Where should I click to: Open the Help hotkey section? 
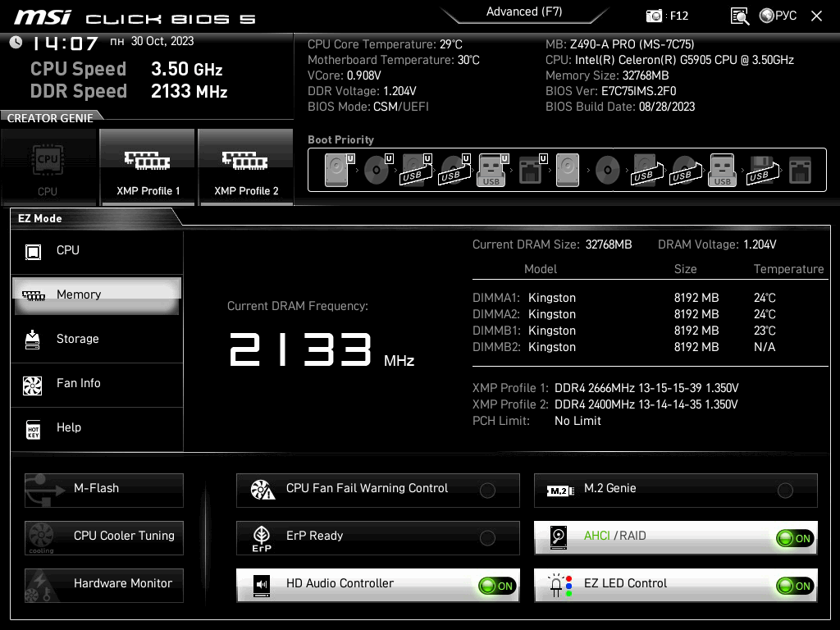tap(97, 428)
